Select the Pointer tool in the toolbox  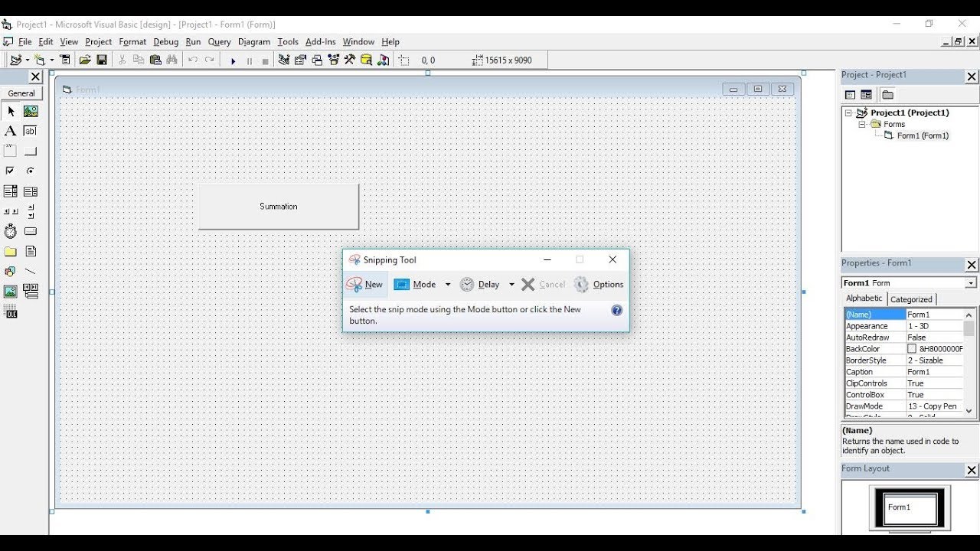11,111
